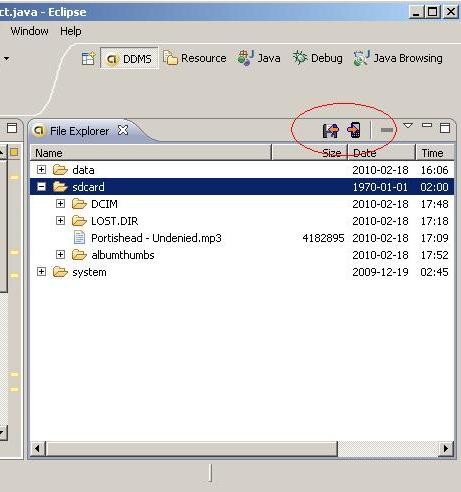
Task: Click horizontal scrollbar right arrow
Action: coord(446,448)
